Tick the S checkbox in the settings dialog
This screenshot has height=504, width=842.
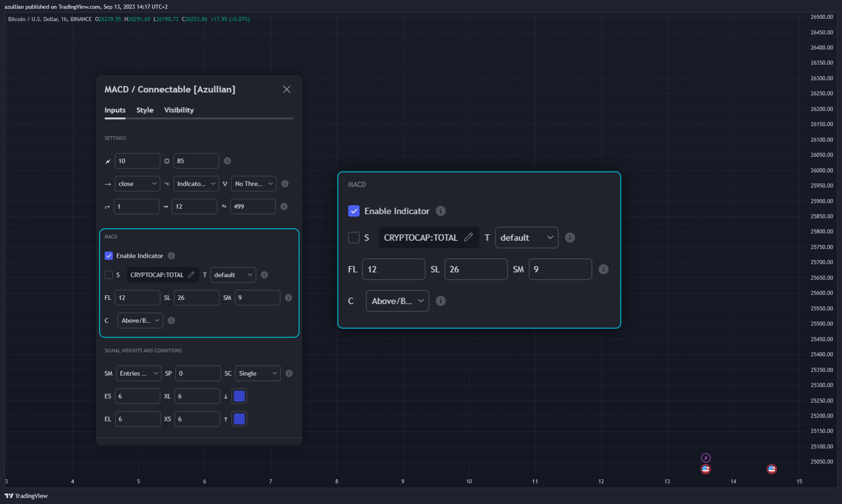coord(109,275)
